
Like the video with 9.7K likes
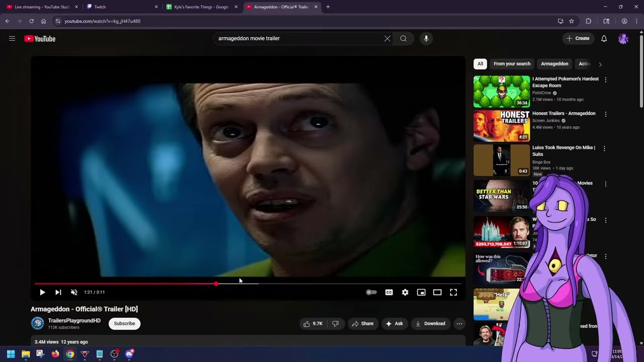[x=312, y=324]
